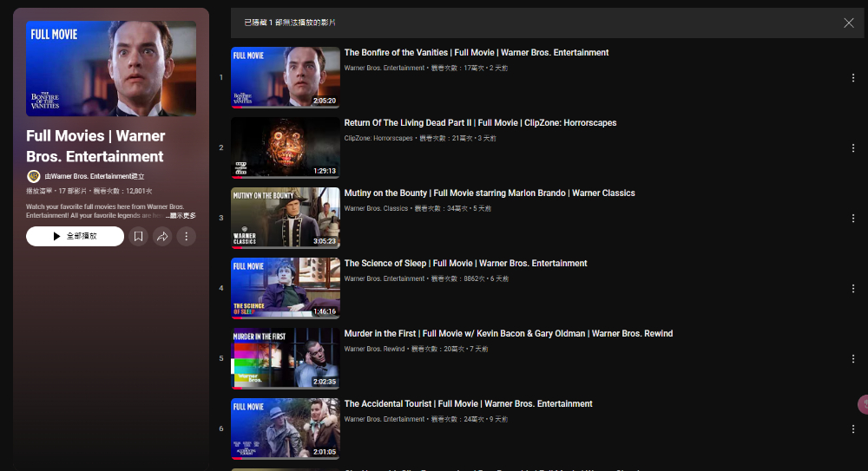Viewport: 868px width, 471px height.
Task: Open options menu for The Science of Sleep
Action: (x=853, y=289)
